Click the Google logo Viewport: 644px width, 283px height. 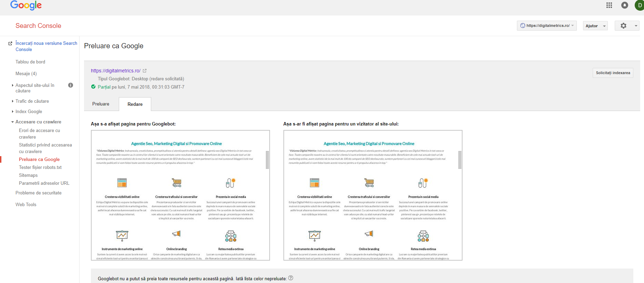pyautogui.click(x=26, y=5)
